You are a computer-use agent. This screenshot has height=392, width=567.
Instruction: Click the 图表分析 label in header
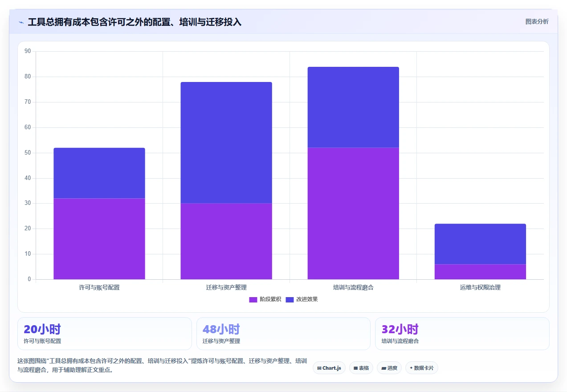tap(537, 21)
